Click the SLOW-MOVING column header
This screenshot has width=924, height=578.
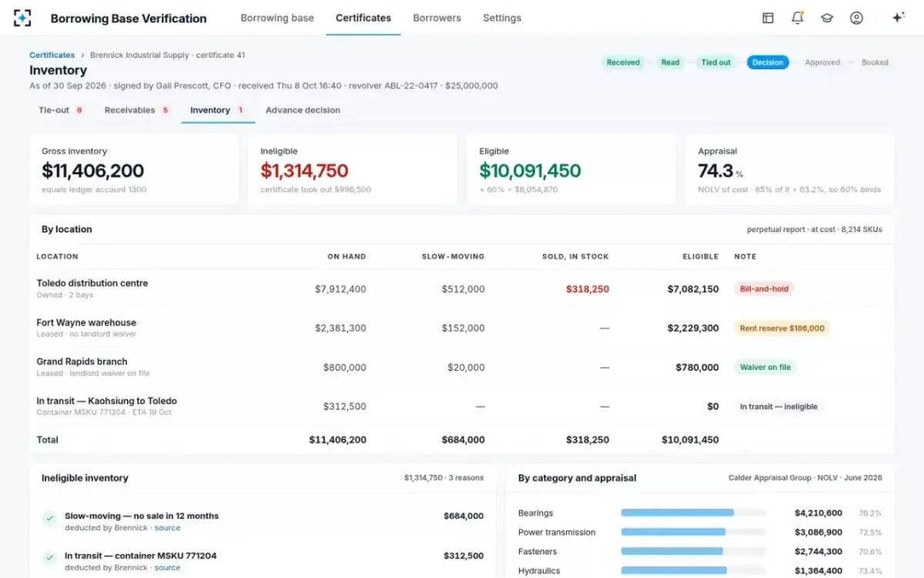click(454, 257)
